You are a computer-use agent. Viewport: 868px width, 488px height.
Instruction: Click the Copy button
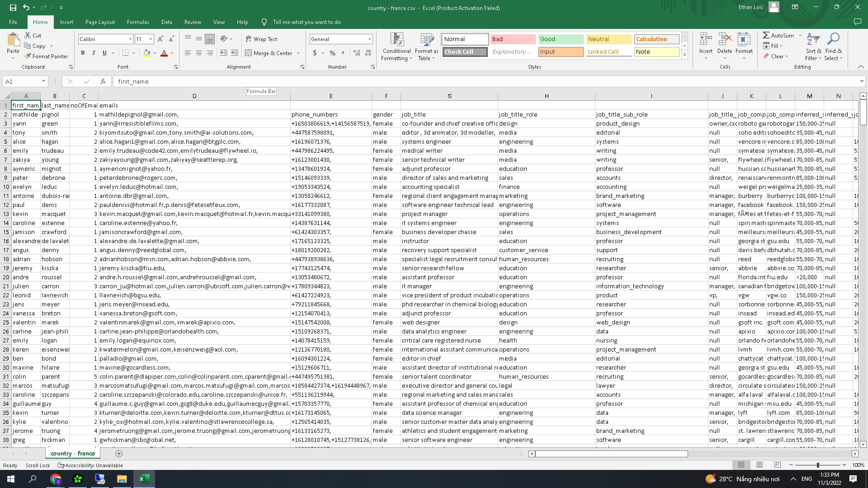[35, 46]
